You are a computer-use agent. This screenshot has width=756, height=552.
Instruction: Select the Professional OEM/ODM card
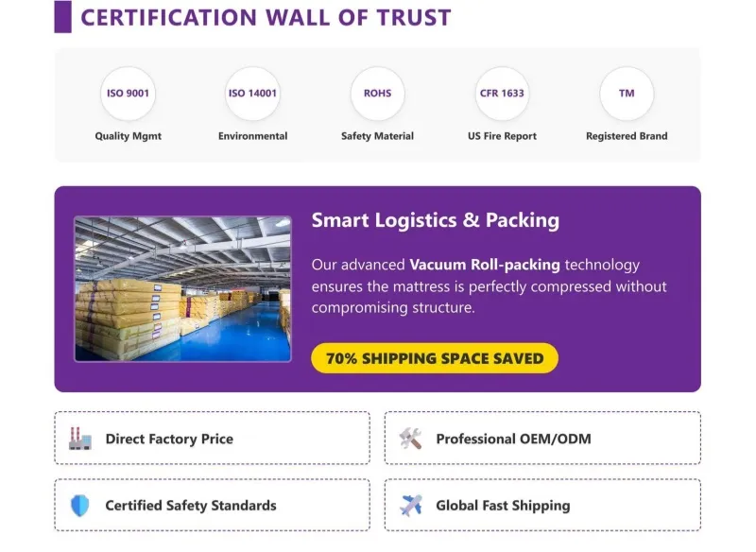pos(542,439)
